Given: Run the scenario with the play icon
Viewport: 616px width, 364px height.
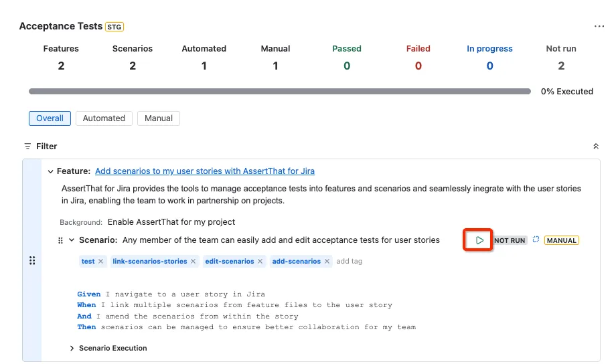Looking at the screenshot, I should tap(479, 240).
